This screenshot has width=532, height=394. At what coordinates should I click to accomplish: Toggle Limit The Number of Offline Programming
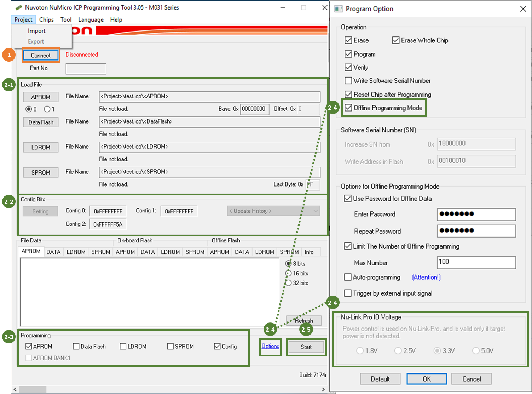click(x=348, y=246)
